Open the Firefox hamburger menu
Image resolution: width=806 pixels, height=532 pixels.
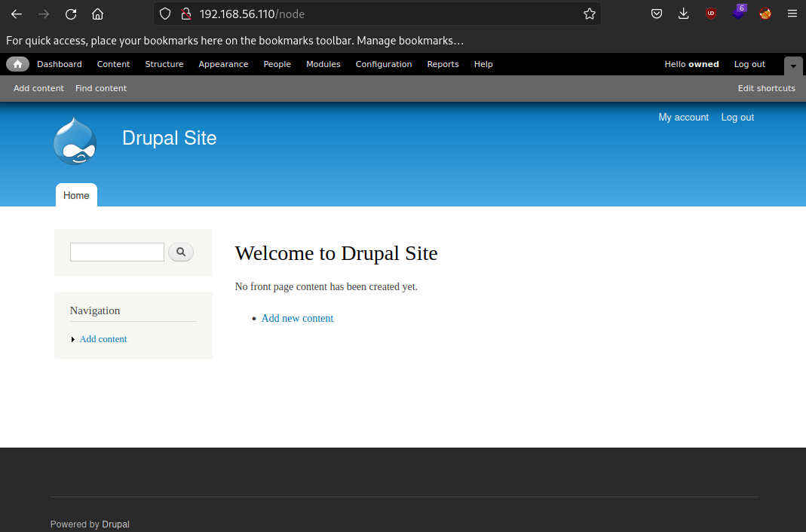coord(792,14)
